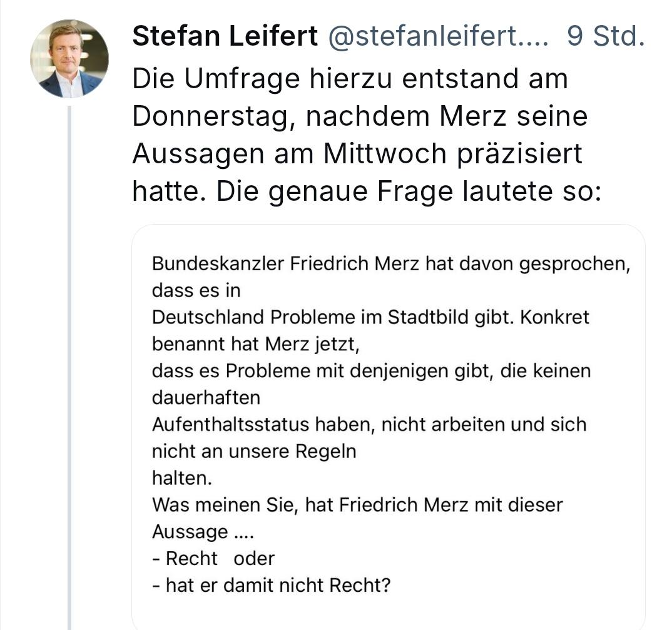Open Stefan Leifert's profile picture
Image resolution: width=672 pixels, height=630 pixels.
tap(69, 59)
